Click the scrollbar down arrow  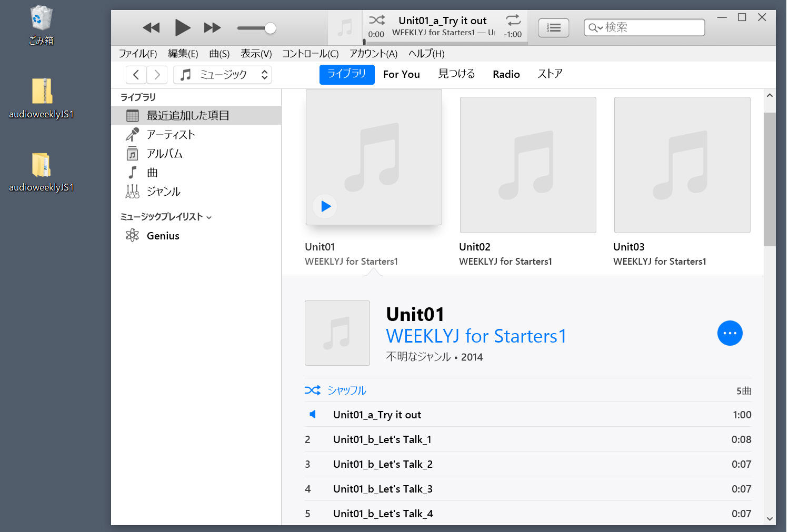click(770, 519)
